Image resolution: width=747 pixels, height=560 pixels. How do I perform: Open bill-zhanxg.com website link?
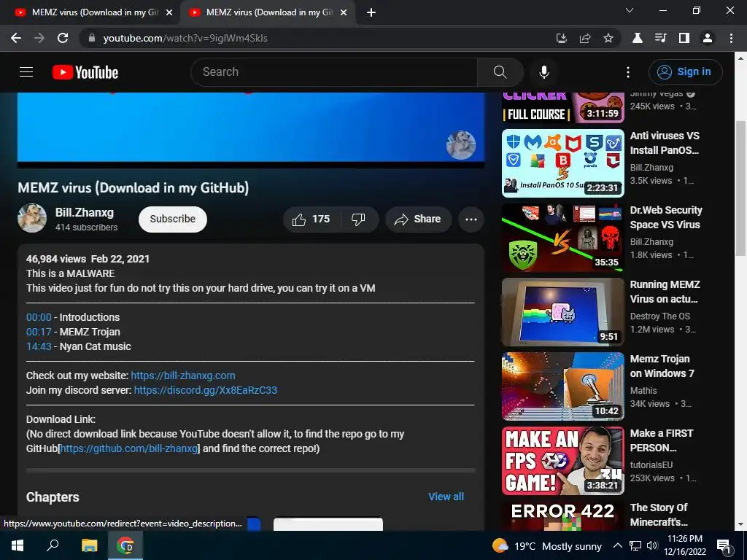(183, 376)
